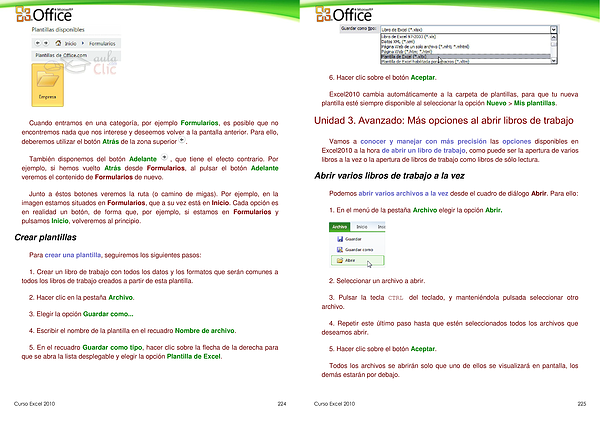Click 'Curso Excel 2010' footer on left page
Viewport: 600px width, 424px height.
pos(34,403)
